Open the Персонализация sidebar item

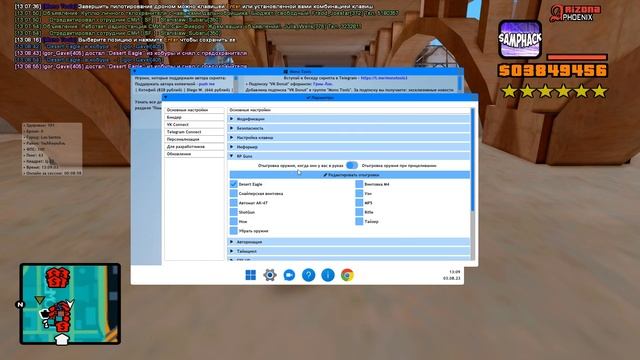click(x=194, y=139)
